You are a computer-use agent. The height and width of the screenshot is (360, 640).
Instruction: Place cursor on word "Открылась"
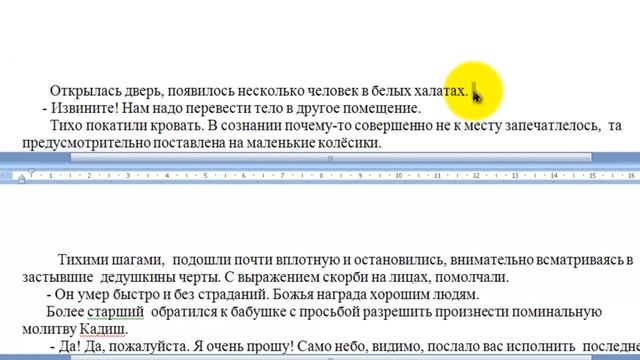click(85, 91)
